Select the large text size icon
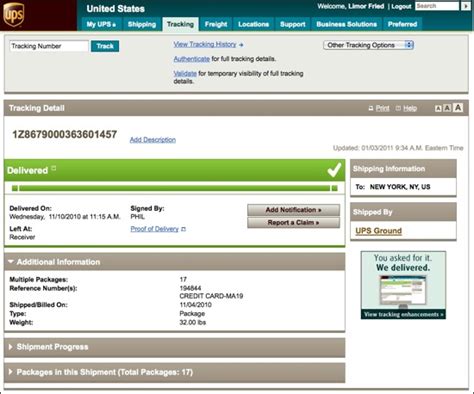Screen dimensions: 474x394 point(458,108)
